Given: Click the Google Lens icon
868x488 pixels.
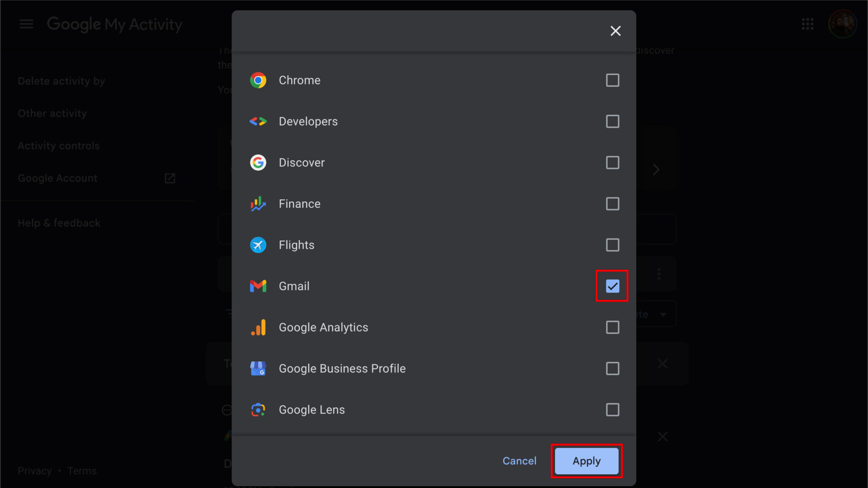Looking at the screenshot, I should (258, 410).
